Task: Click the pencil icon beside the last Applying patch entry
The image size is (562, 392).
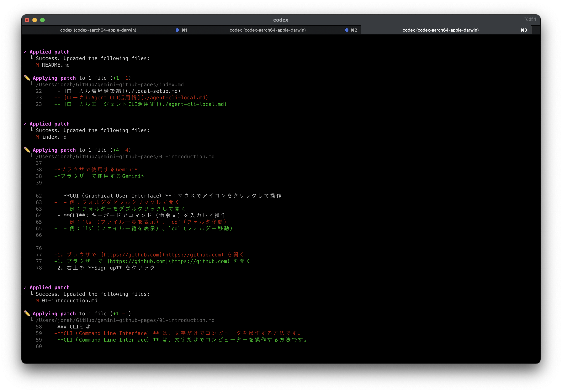Action: (27, 313)
